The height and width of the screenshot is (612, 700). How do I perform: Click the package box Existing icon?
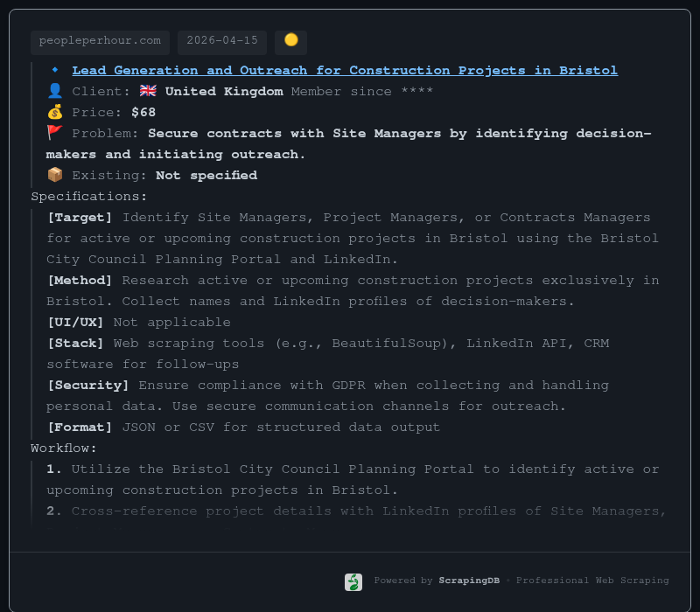(55, 175)
